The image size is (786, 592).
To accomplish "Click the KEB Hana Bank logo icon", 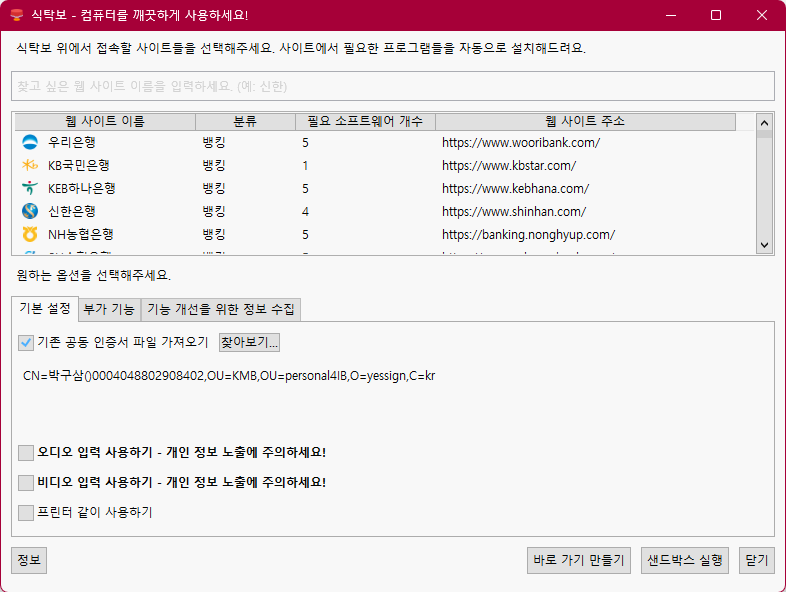I will [x=30, y=188].
